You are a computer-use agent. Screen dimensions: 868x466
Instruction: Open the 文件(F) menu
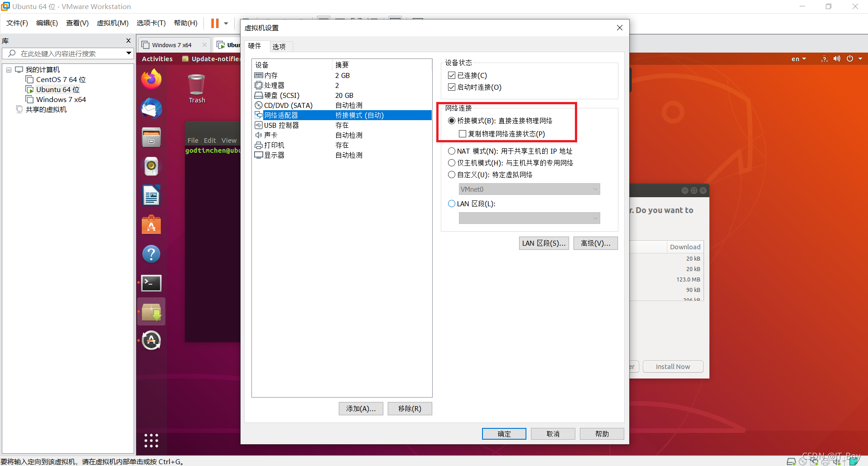pos(17,23)
